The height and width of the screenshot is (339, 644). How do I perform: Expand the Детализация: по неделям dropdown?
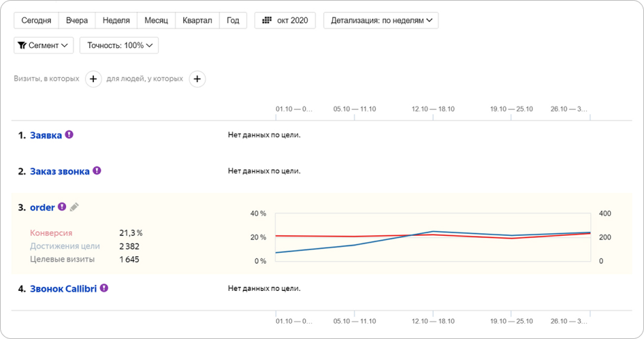point(381,20)
